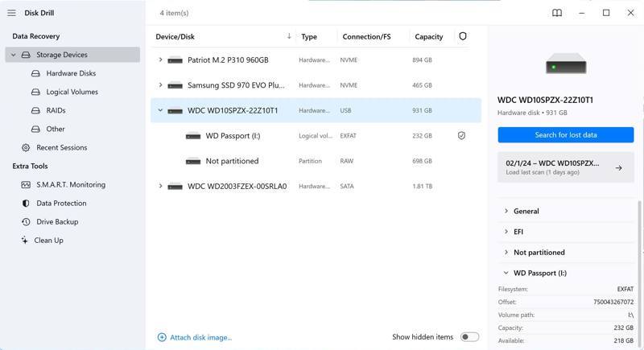Click the sort arrow in Device/Disk header
The image size is (644, 350).
coord(289,36)
